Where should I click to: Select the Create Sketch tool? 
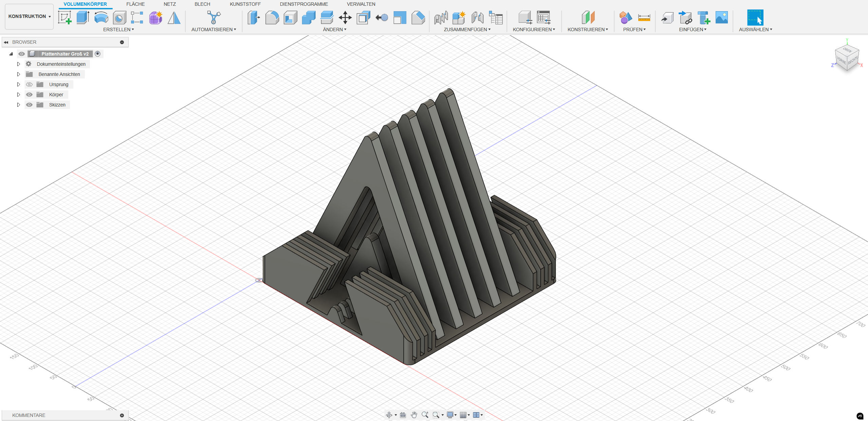click(x=64, y=17)
